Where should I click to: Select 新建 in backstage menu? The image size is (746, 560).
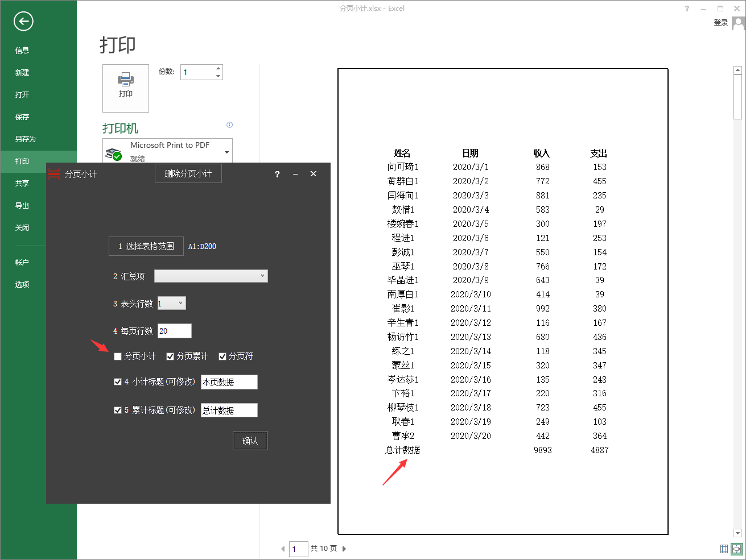click(22, 73)
